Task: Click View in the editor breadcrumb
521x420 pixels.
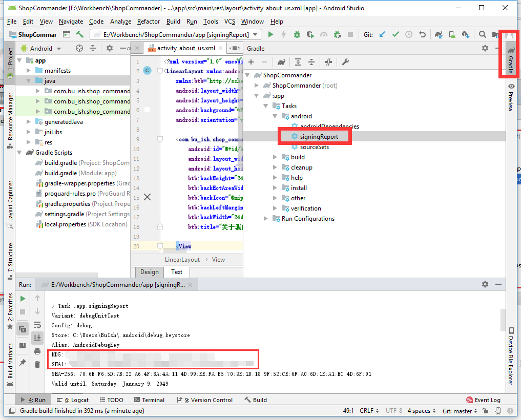Action: [x=218, y=260]
